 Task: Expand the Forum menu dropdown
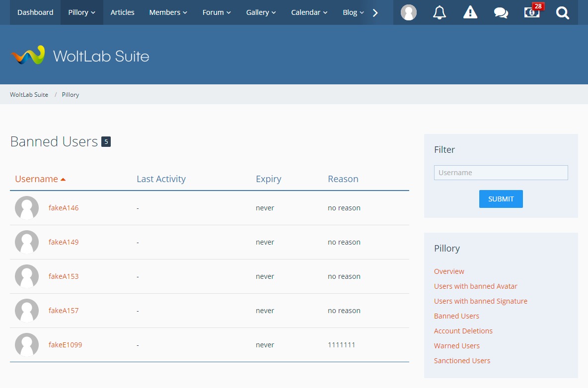[x=217, y=12]
